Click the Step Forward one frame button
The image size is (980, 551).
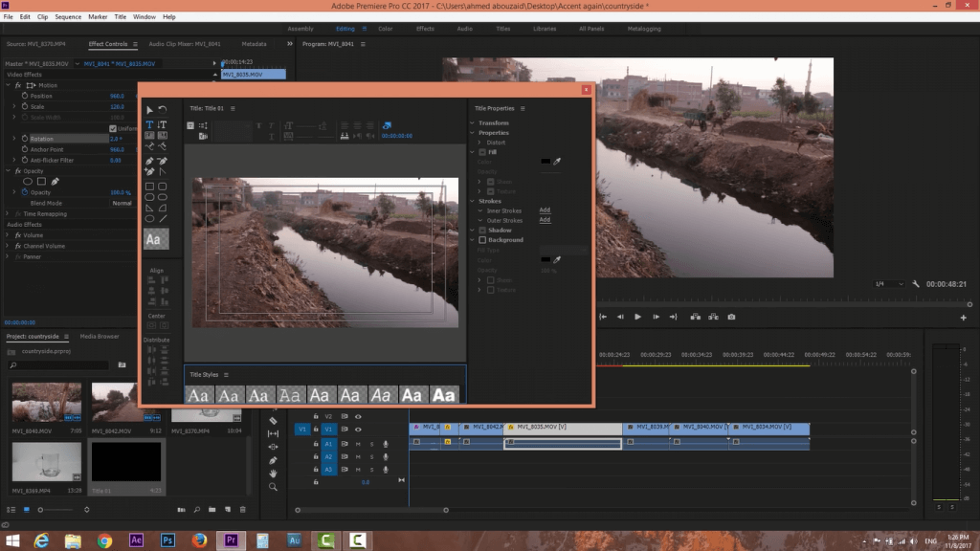pyautogui.click(x=656, y=317)
